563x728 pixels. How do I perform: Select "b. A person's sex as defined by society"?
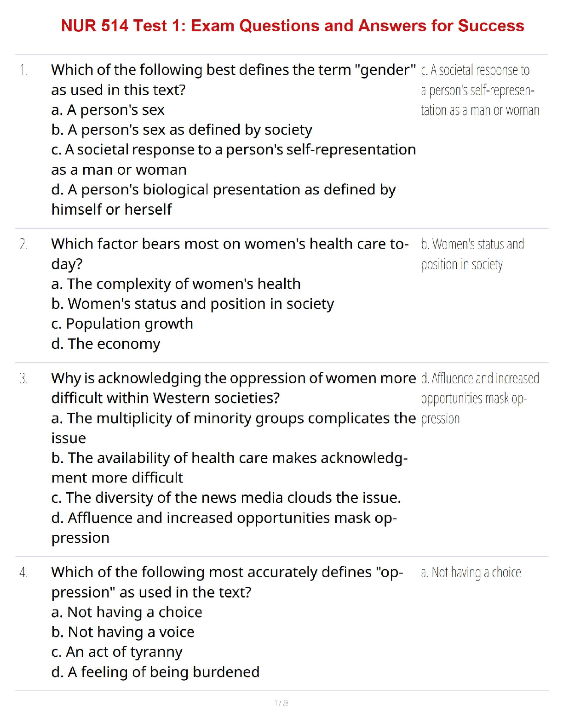[182, 130]
